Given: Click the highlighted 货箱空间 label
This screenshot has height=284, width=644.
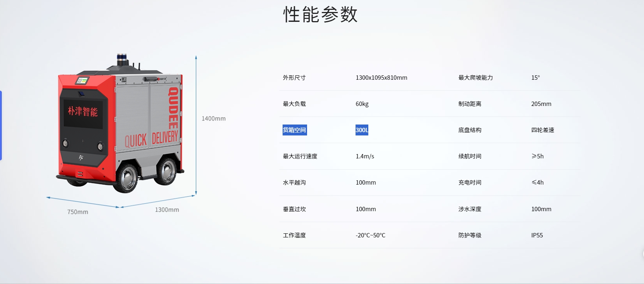Looking at the screenshot, I should coord(294,130).
